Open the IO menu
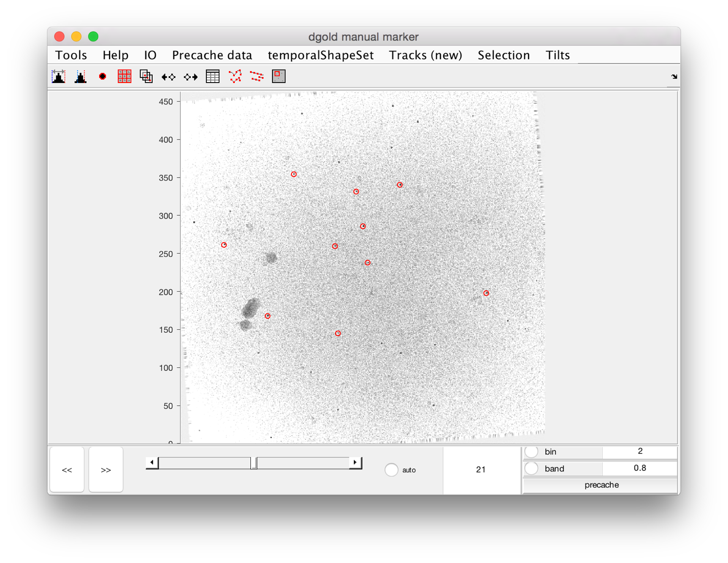The image size is (728, 563). click(150, 55)
